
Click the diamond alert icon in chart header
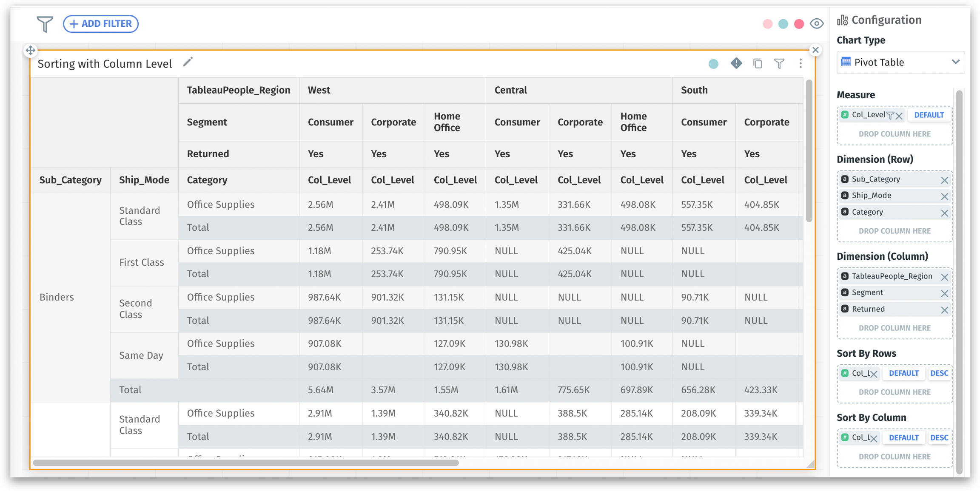[736, 63]
